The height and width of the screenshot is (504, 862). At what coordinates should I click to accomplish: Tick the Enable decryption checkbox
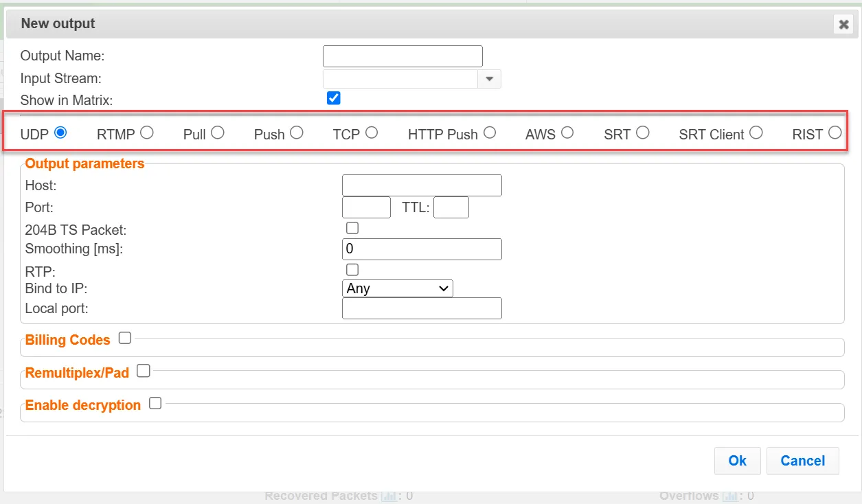(155, 403)
